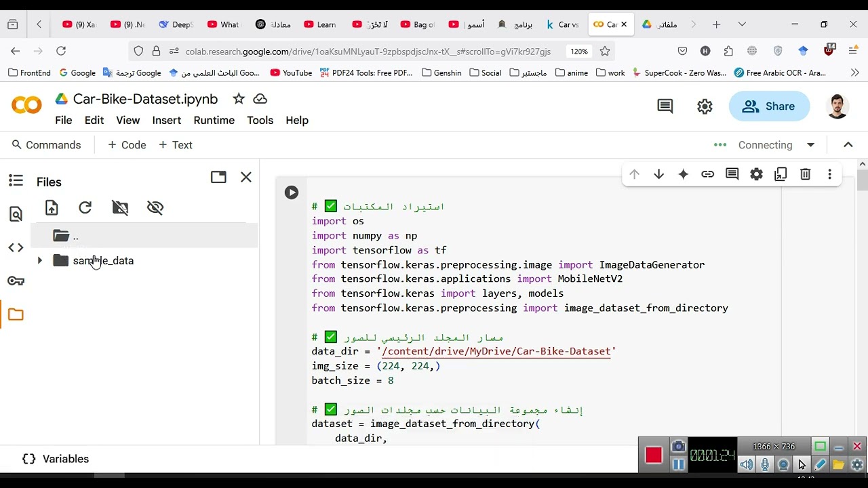Viewport: 868px width, 488px height.
Task: Open the notebook comments panel
Action: 665,106
